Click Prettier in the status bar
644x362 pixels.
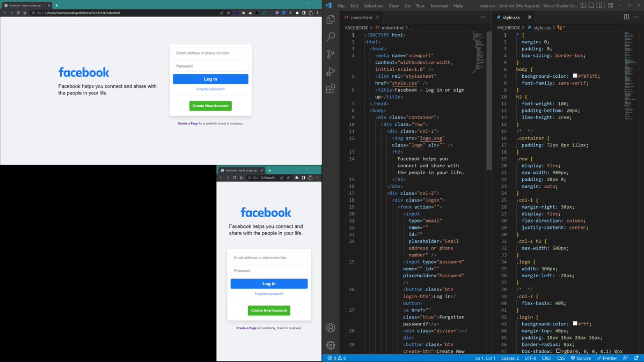(607, 358)
